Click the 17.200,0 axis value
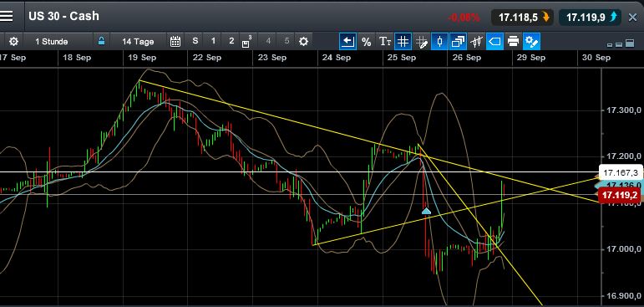 (623, 156)
